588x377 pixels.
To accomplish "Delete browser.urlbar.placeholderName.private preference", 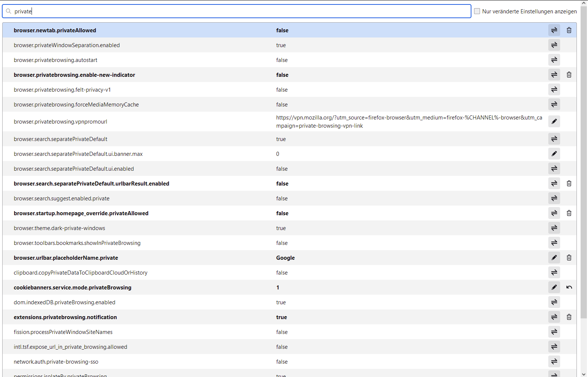I will [569, 258].
